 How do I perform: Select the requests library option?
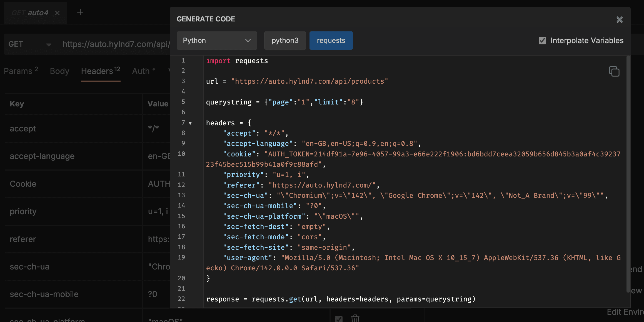click(331, 41)
